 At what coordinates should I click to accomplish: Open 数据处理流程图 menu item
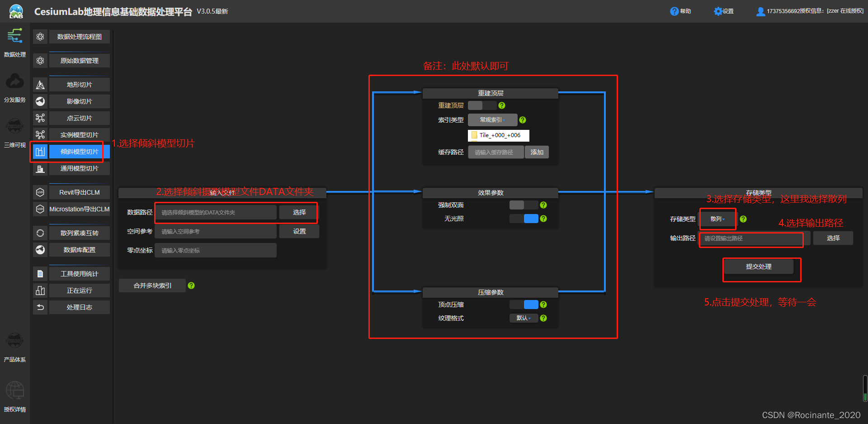tap(80, 37)
